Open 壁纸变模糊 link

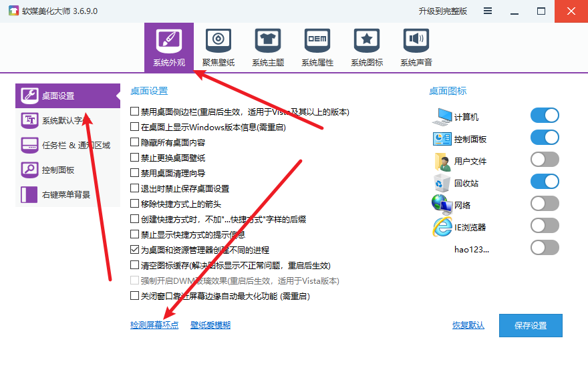click(x=210, y=325)
